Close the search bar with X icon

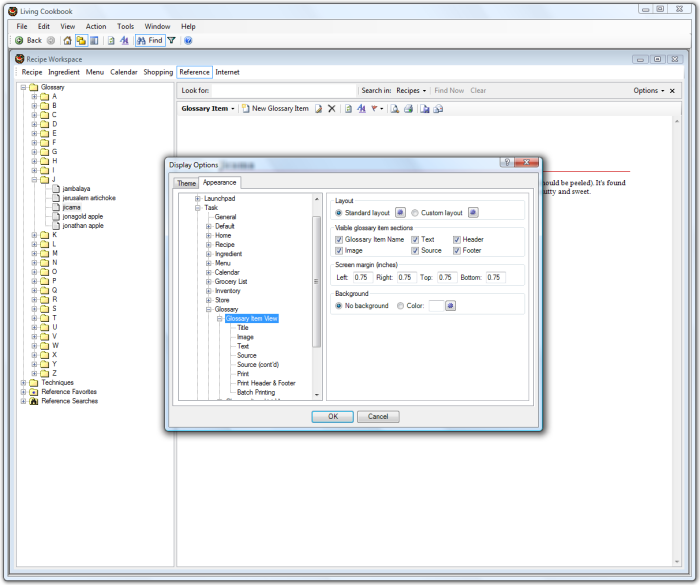click(672, 91)
